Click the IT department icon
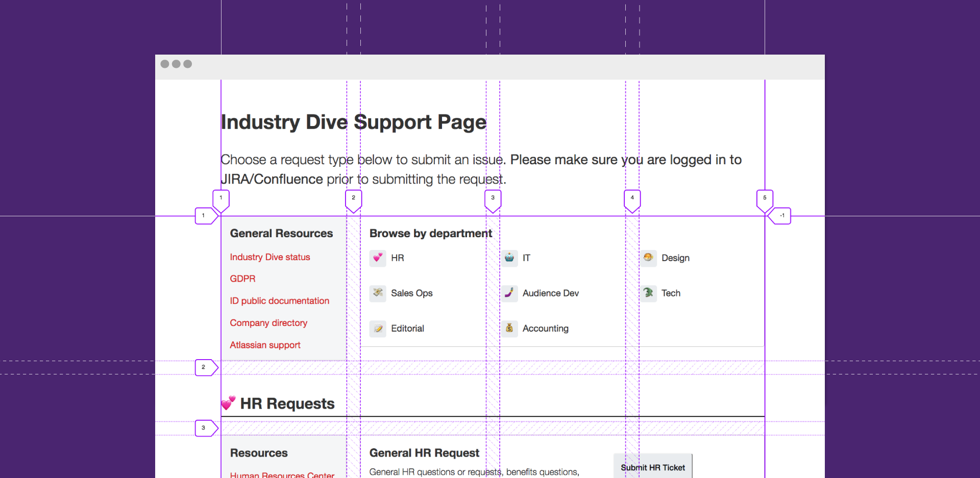980x478 pixels. (x=509, y=258)
